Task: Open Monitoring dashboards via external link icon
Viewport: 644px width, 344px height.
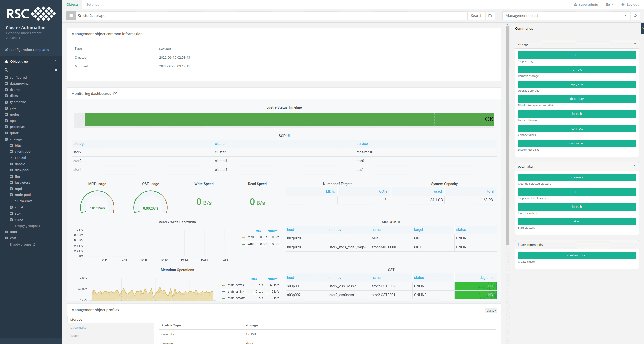Action: point(115,93)
